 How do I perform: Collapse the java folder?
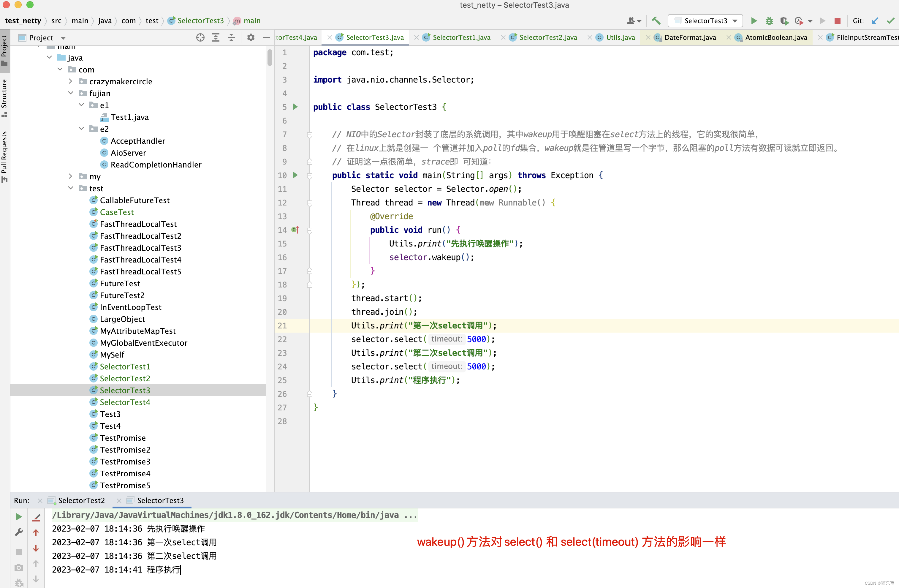tap(49, 57)
